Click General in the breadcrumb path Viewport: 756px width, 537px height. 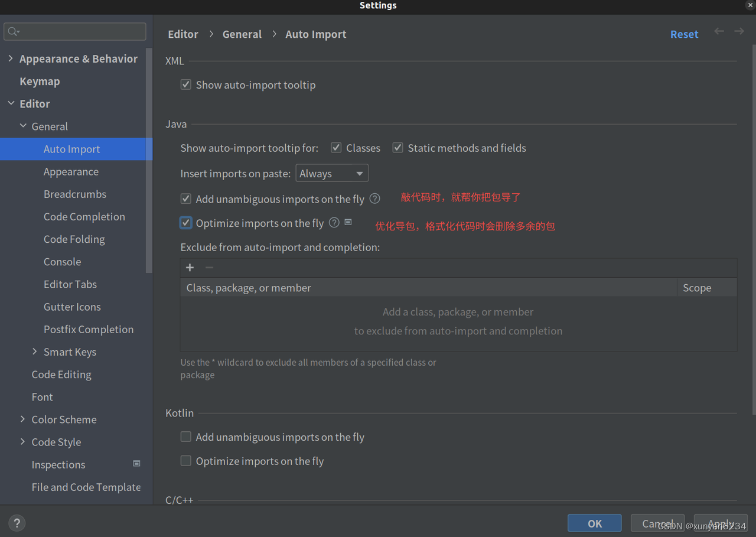tap(242, 34)
